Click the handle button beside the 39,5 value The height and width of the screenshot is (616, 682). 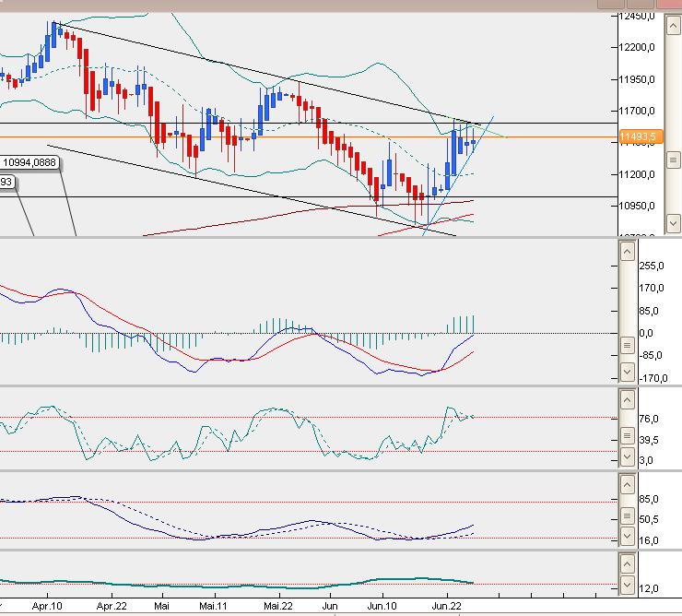pos(627,435)
